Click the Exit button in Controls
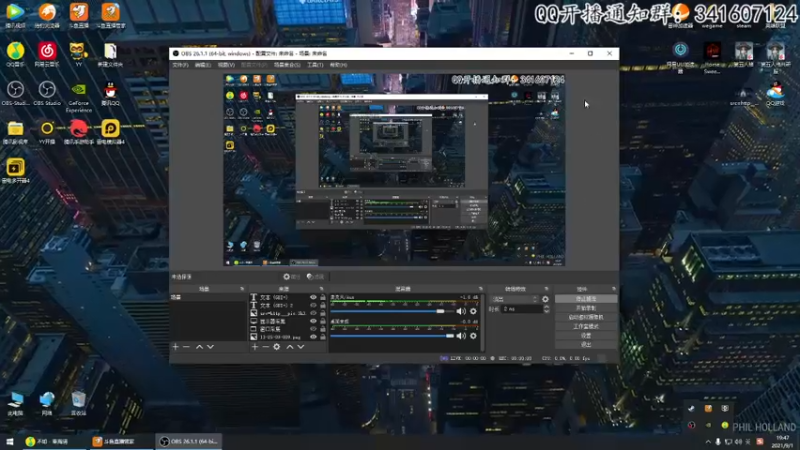 click(586, 345)
